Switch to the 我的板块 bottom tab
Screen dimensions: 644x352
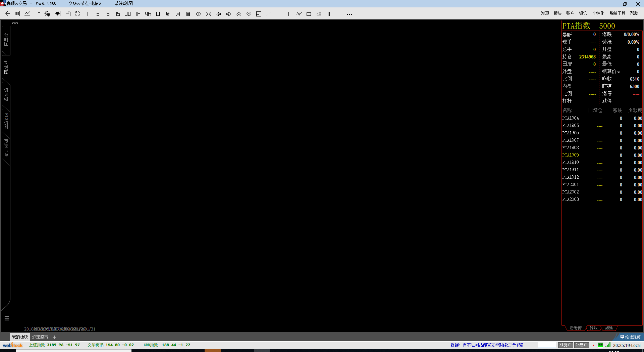[x=20, y=337]
